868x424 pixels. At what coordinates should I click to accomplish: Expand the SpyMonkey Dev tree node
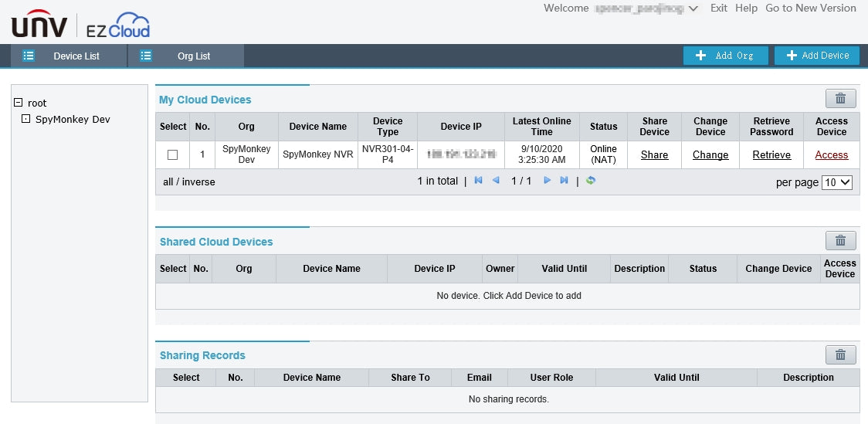(25, 120)
